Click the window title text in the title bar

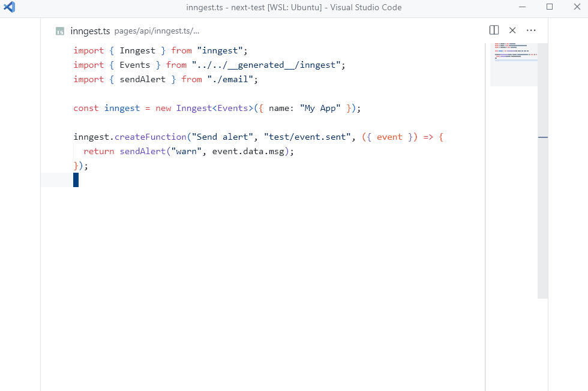click(x=294, y=8)
